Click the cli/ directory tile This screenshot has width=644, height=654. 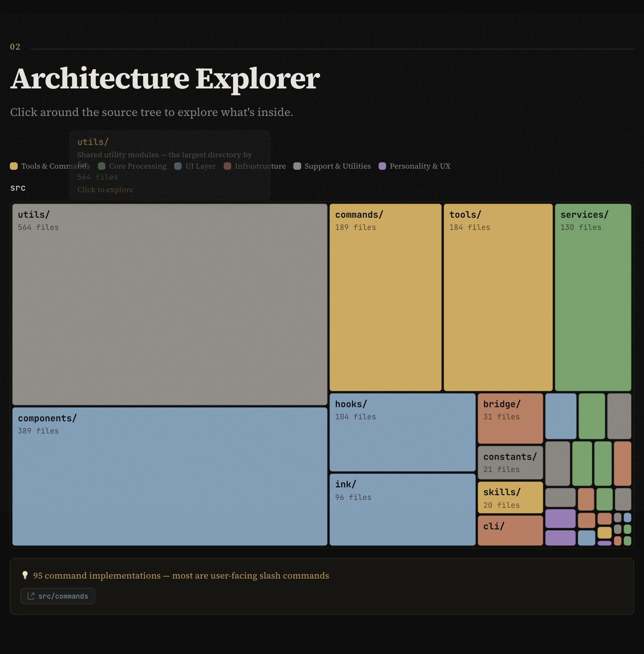click(x=510, y=530)
